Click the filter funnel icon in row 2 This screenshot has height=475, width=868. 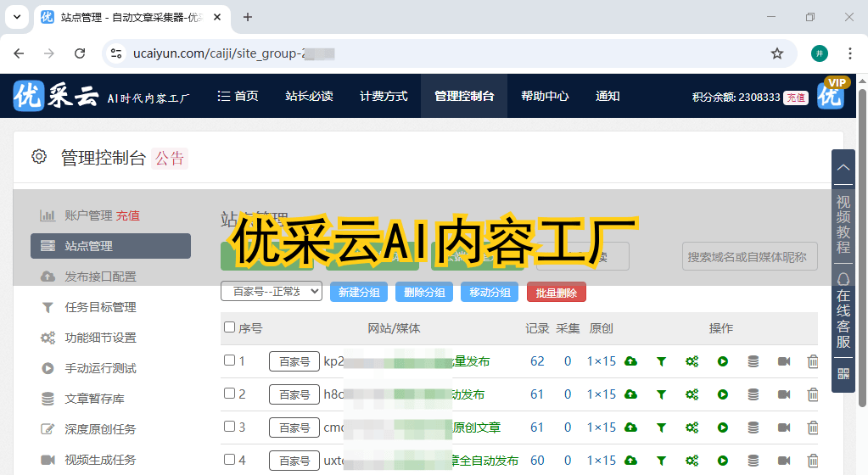pyautogui.click(x=661, y=394)
